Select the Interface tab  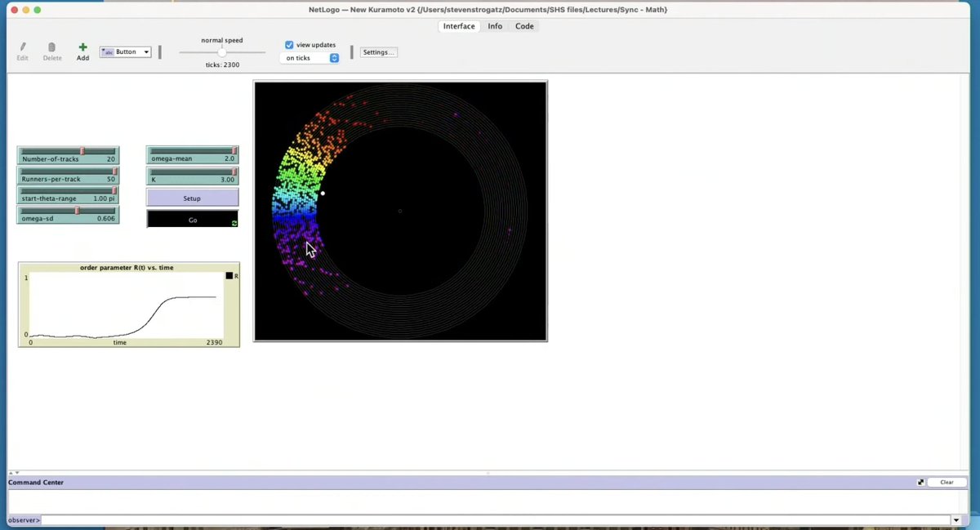(x=459, y=26)
